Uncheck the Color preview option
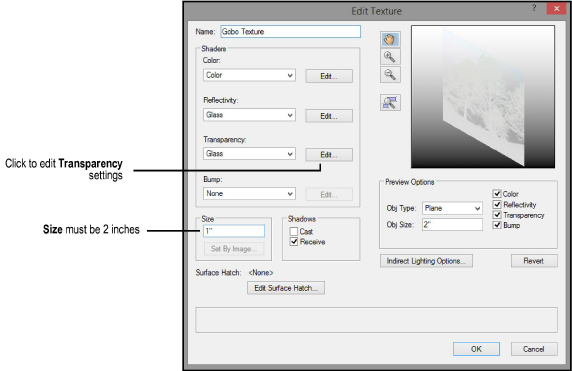Screen dimensions: 572x371 (x=497, y=194)
